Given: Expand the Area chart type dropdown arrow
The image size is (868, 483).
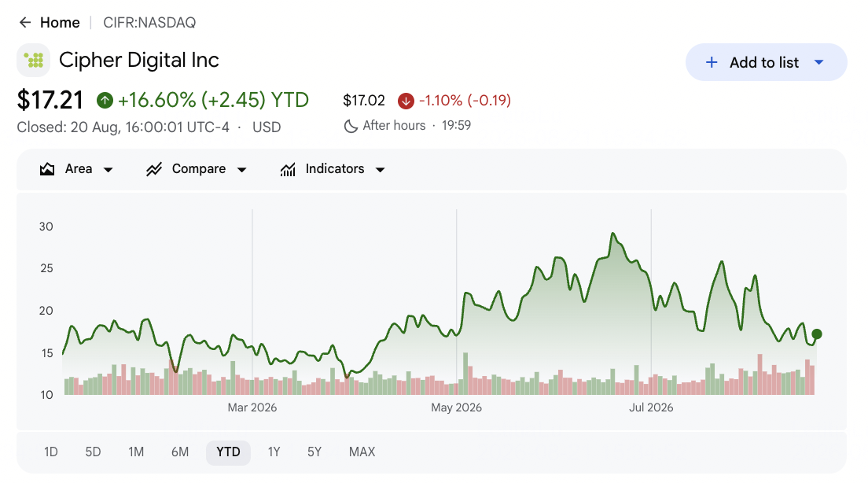Looking at the screenshot, I should click(108, 169).
